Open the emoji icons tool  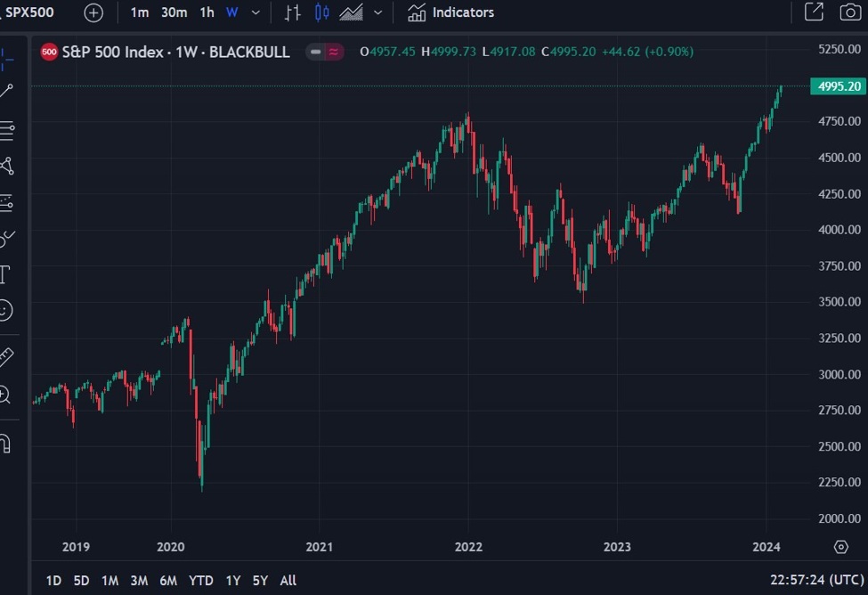(x=5, y=310)
